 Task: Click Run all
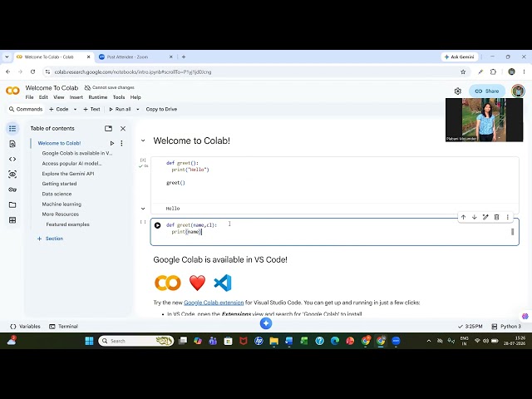tap(120, 109)
